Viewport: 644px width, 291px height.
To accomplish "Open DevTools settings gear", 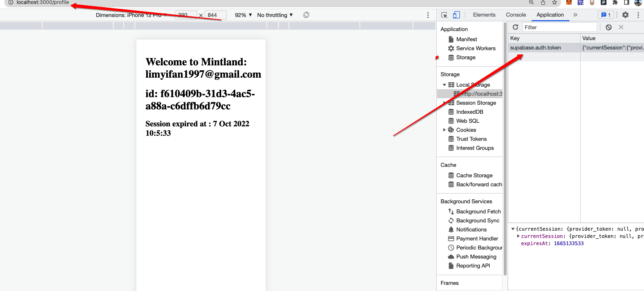I will (x=625, y=15).
